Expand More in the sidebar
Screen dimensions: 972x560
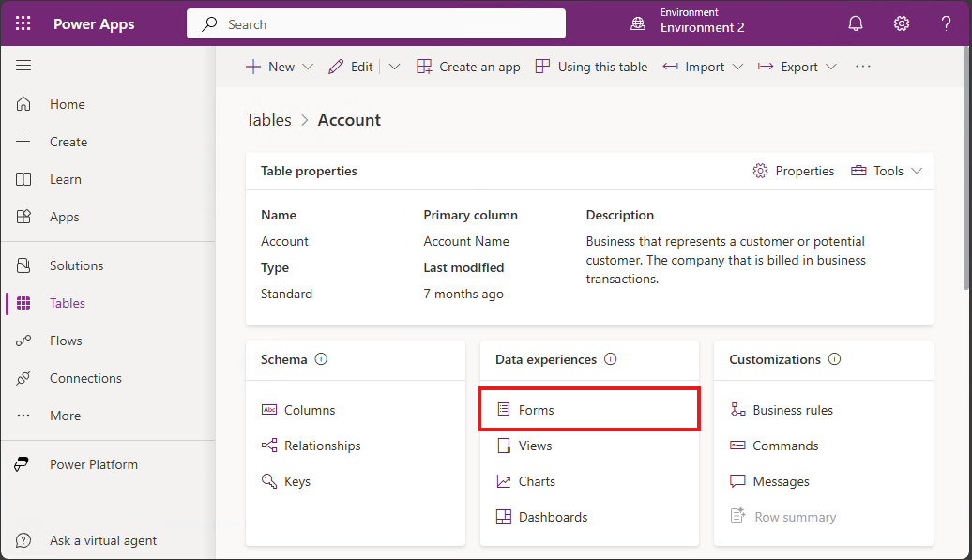65,416
